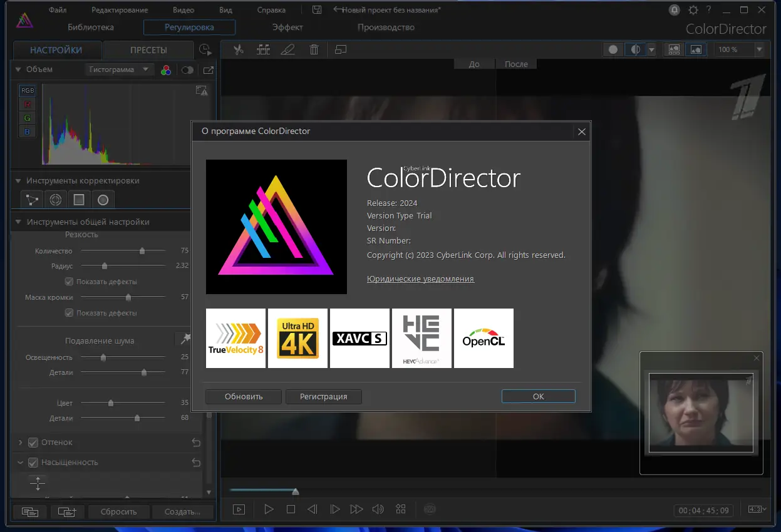Step to the previous frame
This screenshot has height=532, width=781.
312,509
